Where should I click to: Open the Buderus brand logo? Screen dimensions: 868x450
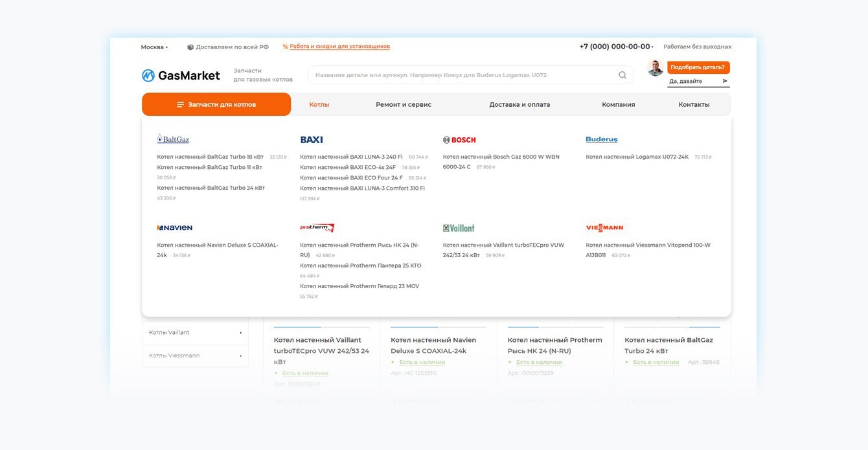tap(602, 139)
